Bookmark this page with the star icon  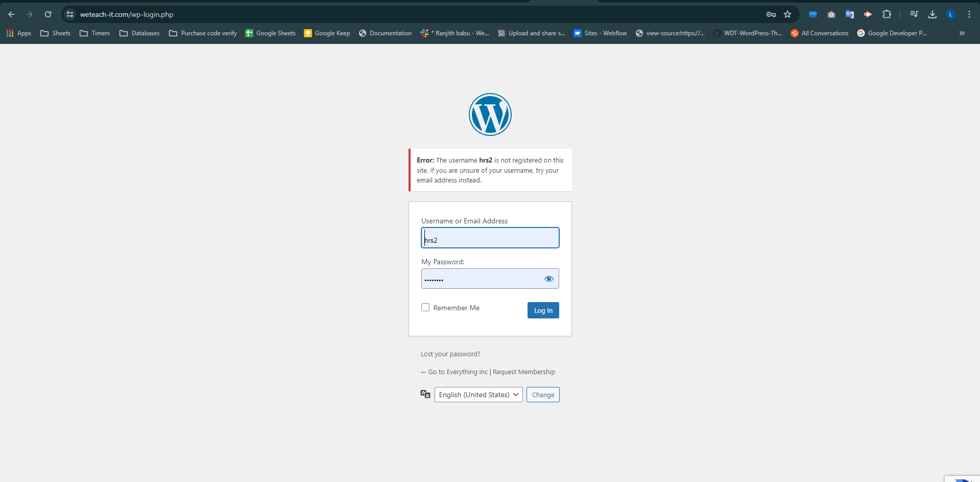(787, 14)
